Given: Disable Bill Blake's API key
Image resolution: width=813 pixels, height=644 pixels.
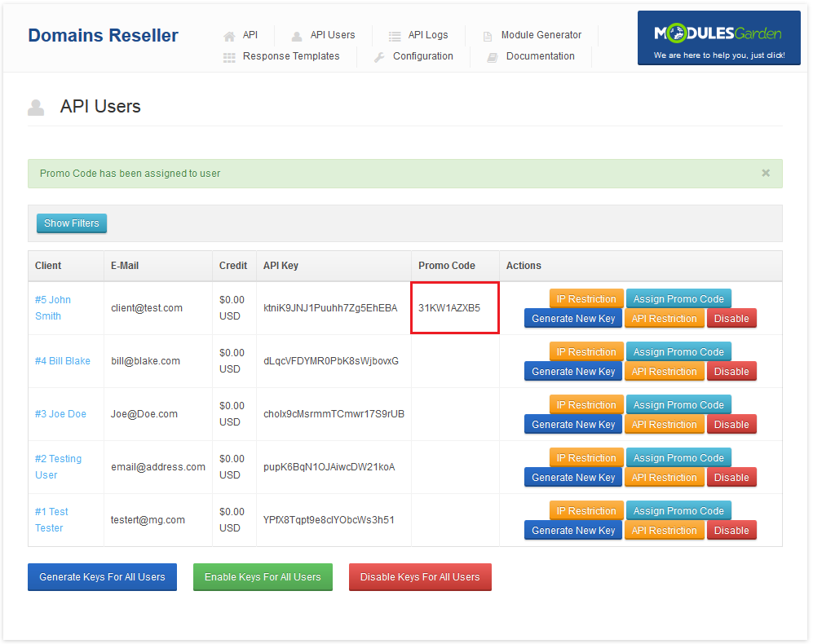Looking at the screenshot, I should pyautogui.click(x=731, y=371).
